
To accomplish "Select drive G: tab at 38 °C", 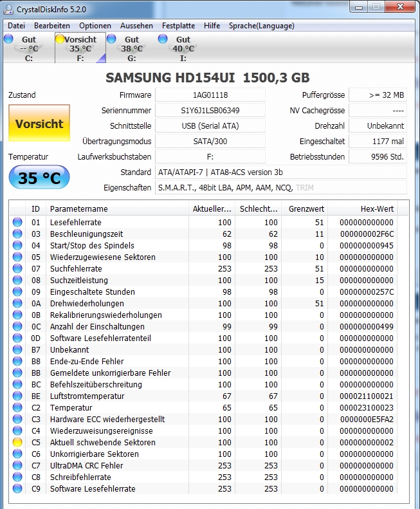I will click(131, 48).
